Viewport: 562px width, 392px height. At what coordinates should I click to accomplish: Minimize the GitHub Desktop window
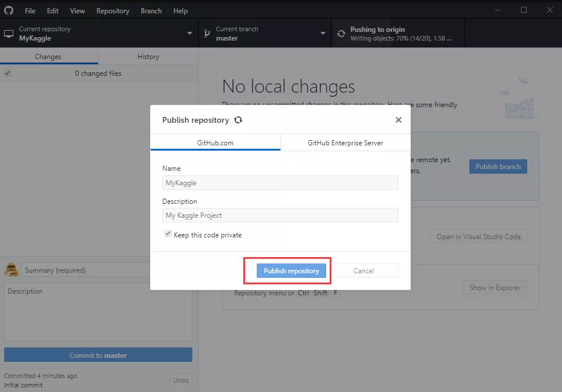point(498,10)
